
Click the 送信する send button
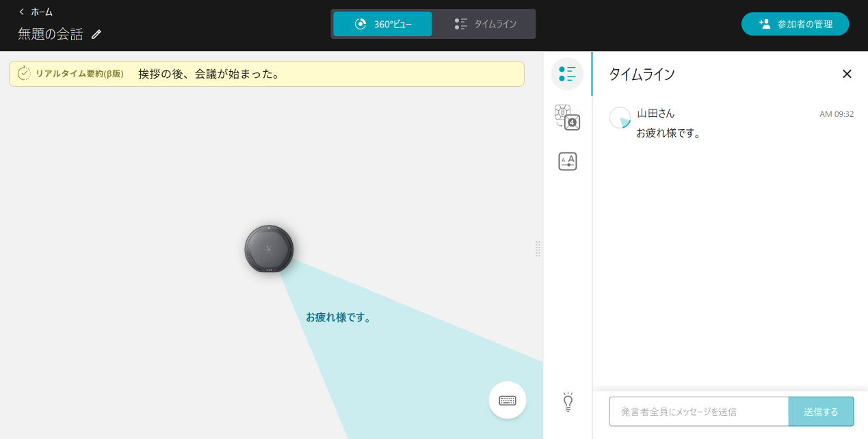point(821,411)
